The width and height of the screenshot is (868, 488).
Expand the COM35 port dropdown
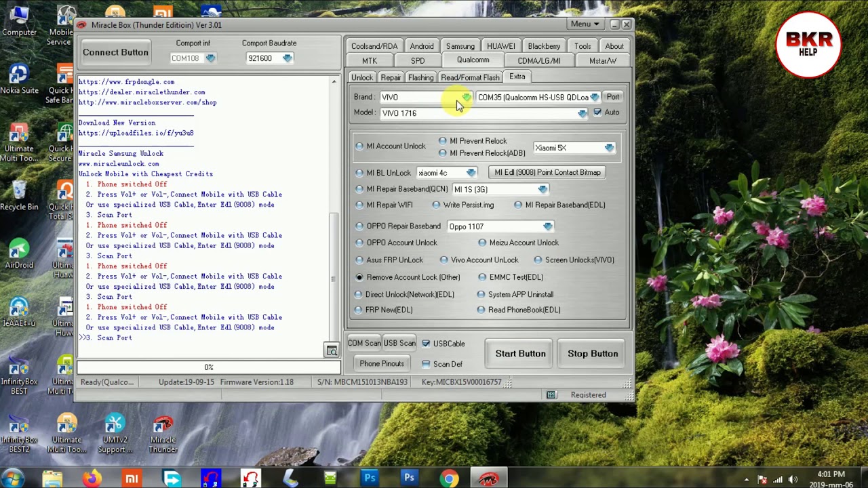pos(595,98)
